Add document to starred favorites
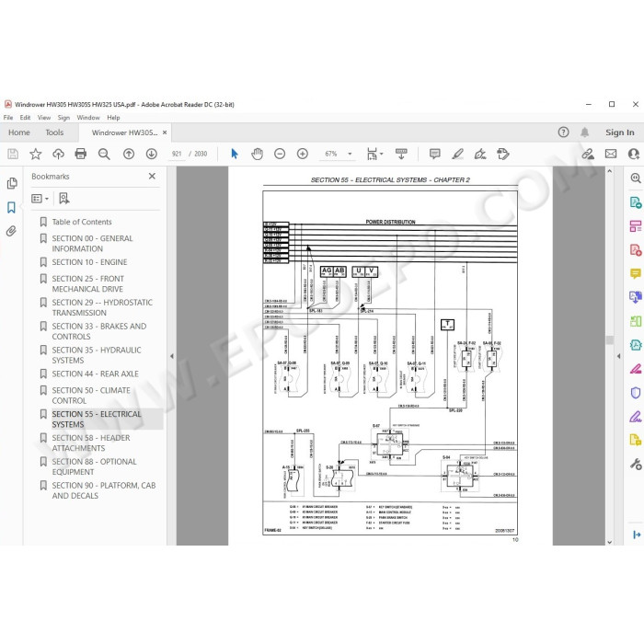 [36, 154]
